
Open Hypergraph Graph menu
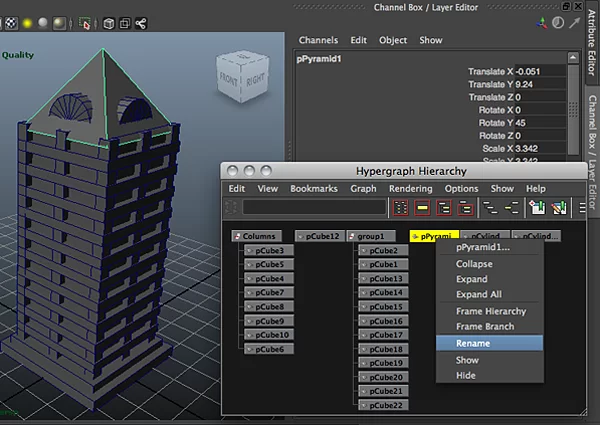(x=363, y=189)
